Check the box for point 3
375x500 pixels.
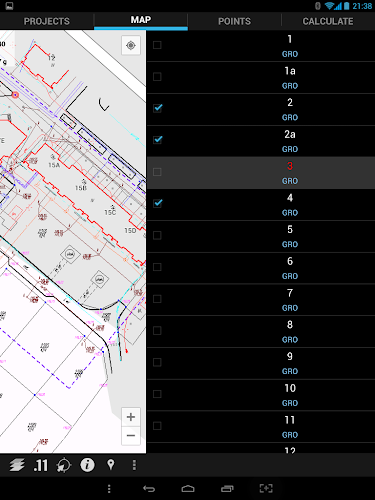157,172
